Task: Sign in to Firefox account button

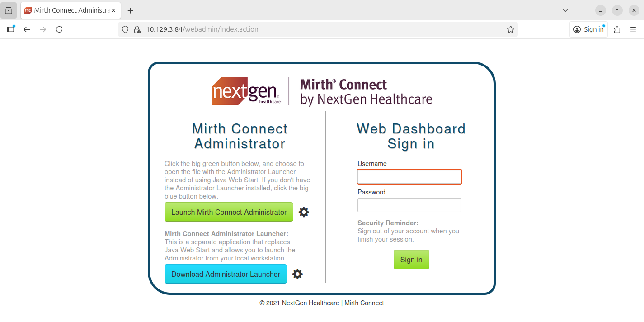Action: tap(588, 29)
